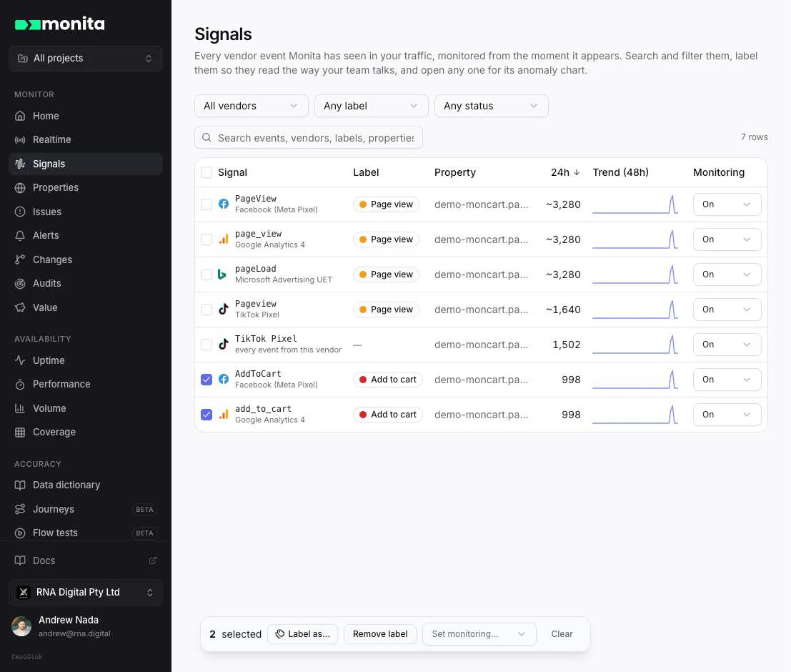The height and width of the screenshot is (672, 791).
Task: Check the pageLoad Microsoft Advertising checkbox
Action: coord(207,274)
